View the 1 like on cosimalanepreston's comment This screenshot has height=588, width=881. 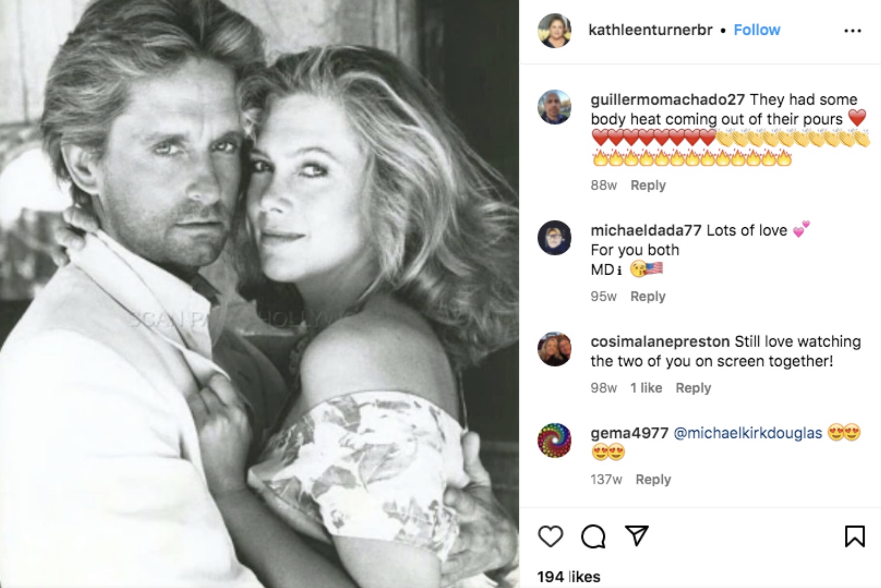(646, 388)
